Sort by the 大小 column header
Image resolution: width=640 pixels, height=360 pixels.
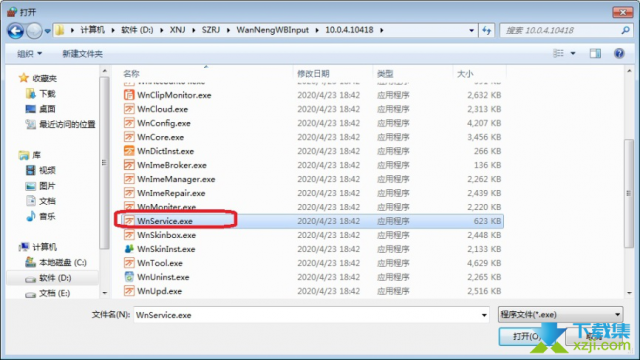(465, 73)
